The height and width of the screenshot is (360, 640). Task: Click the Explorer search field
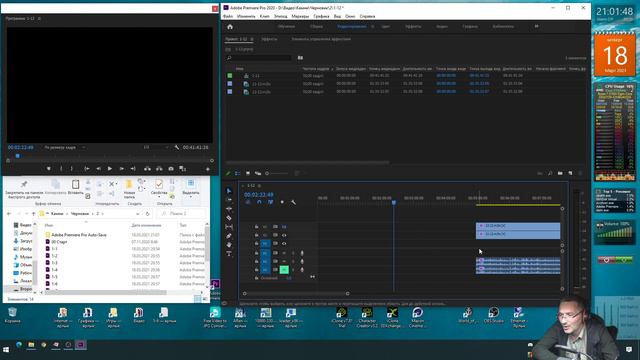(x=180, y=213)
